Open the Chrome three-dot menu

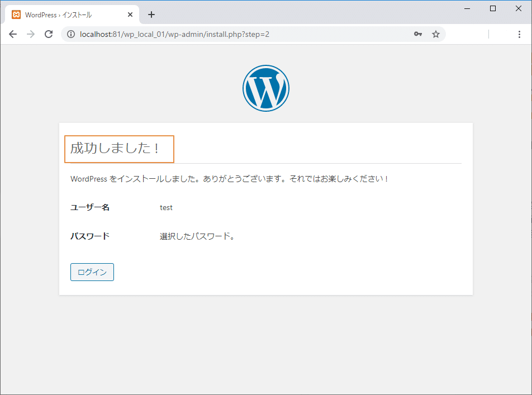click(519, 34)
